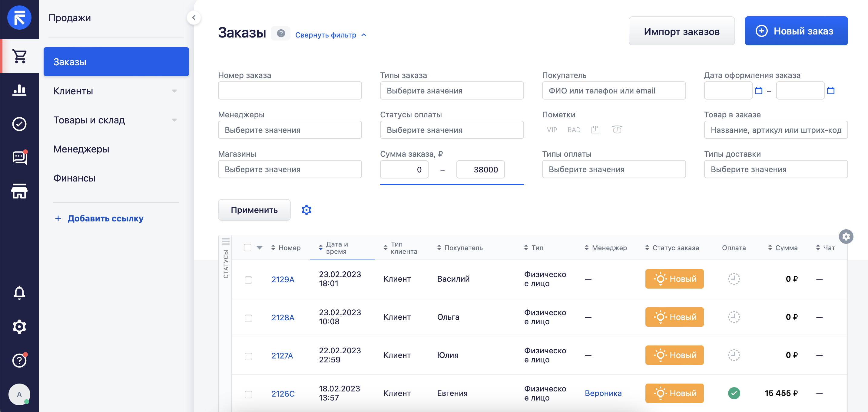868x412 pixels.
Task: Click the Сумма заказа range slider bar
Action: pyautogui.click(x=452, y=185)
